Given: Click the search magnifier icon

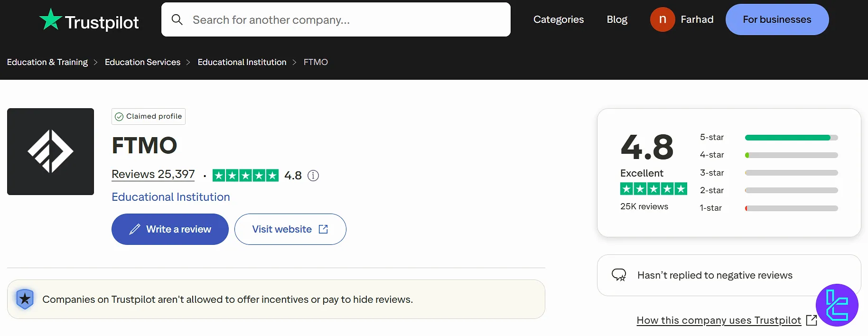Looking at the screenshot, I should (x=177, y=19).
